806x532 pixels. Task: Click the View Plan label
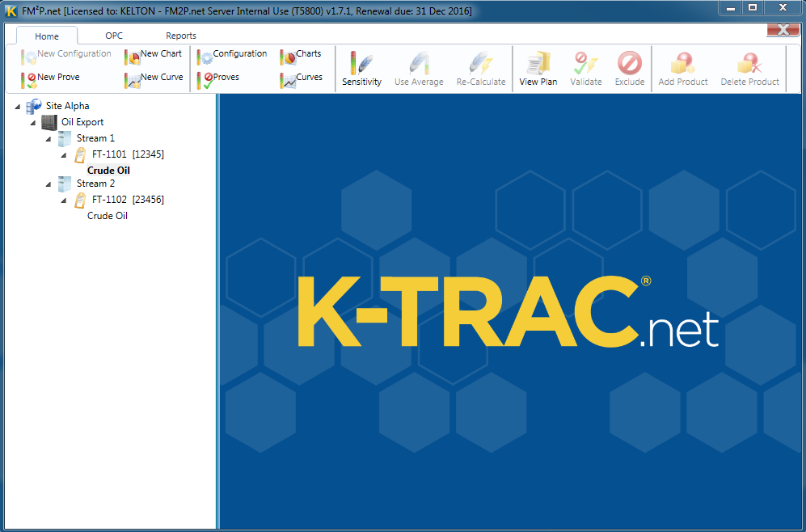coord(538,82)
